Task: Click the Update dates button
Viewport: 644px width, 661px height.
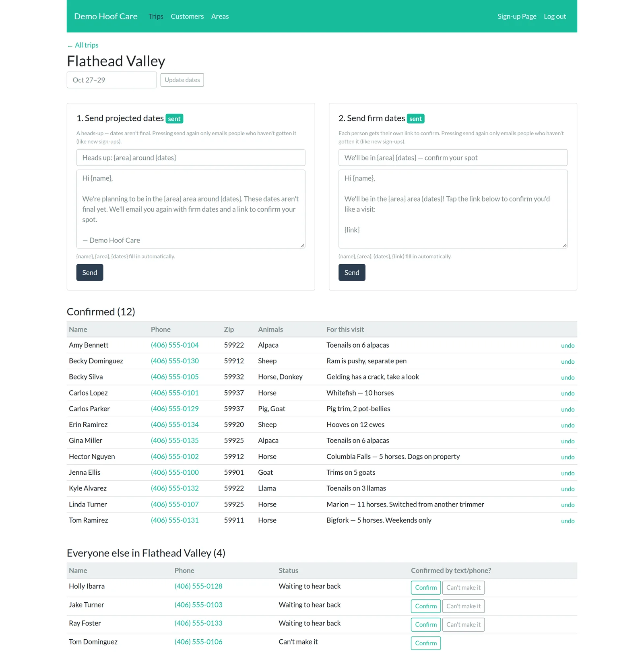Action: (x=182, y=80)
